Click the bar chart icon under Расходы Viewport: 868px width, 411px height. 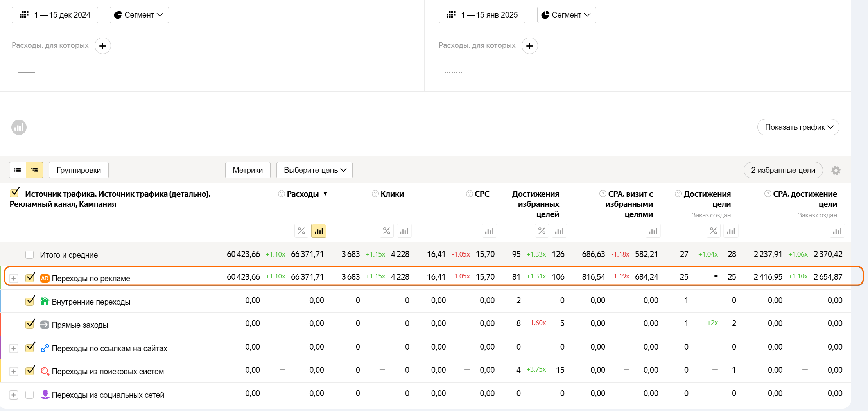(319, 231)
